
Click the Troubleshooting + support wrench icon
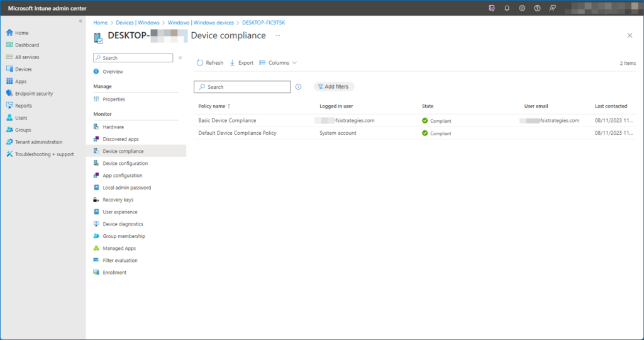(x=9, y=154)
